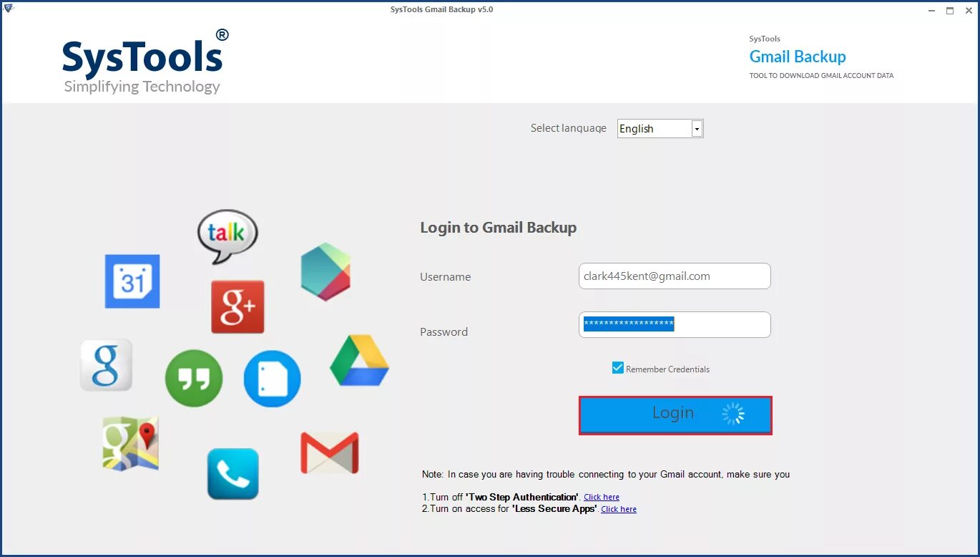Open 'Click here' link for Less Secure Apps

[619, 509]
